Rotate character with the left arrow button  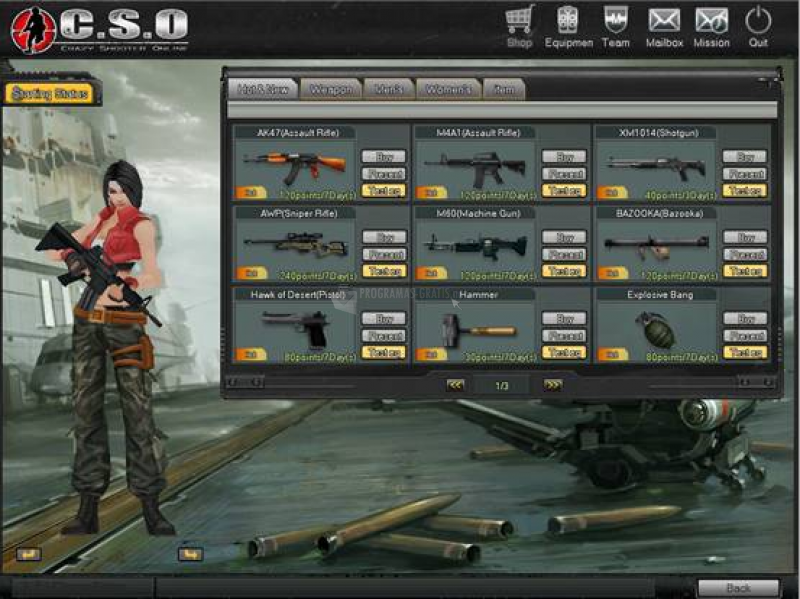pos(29,554)
